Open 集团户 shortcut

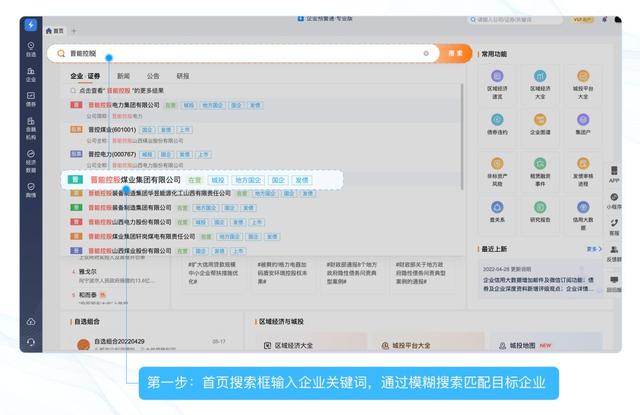click(x=583, y=124)
